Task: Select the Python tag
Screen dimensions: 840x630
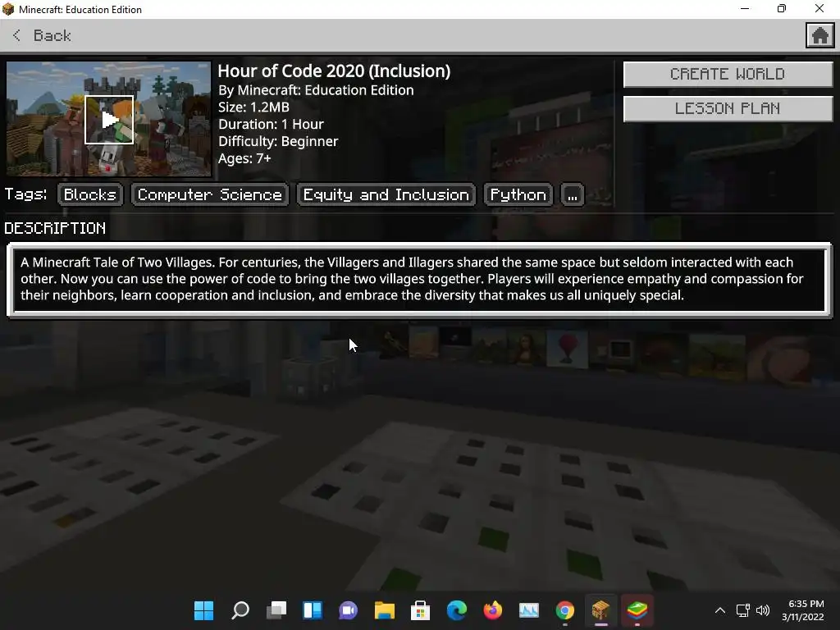Action: pyautogui.click(x=518, y=194)
